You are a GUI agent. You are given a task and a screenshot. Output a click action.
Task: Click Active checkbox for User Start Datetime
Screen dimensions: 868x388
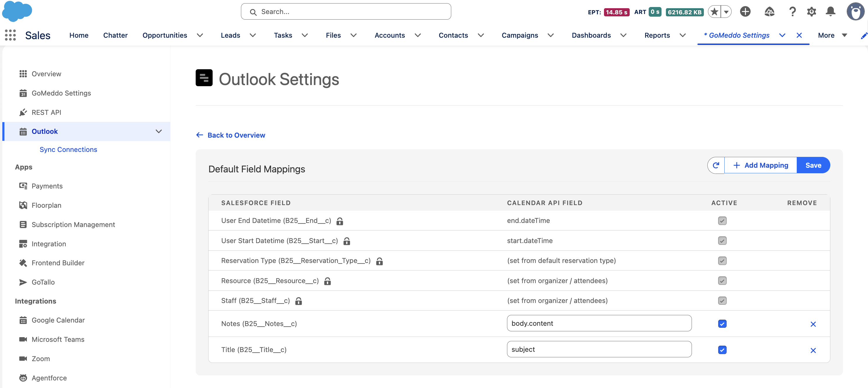pyautogui.click(x=722, y=241)
